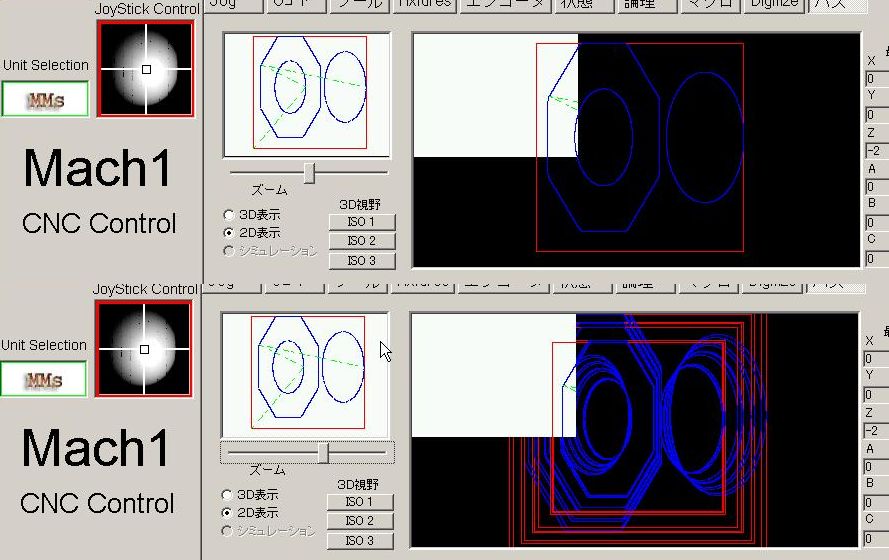The image size is (889, 560).
Task: Click the X value field in the upper screen
Action: 877,79
